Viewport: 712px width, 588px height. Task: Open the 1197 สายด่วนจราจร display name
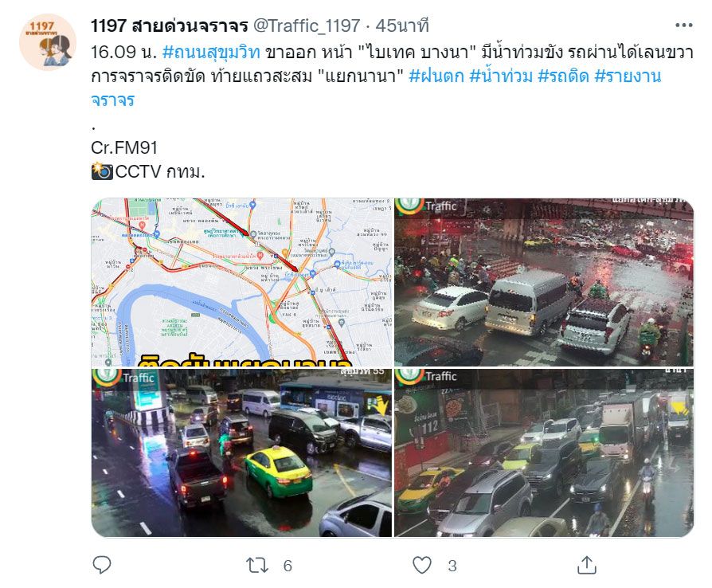pos(170,26)
